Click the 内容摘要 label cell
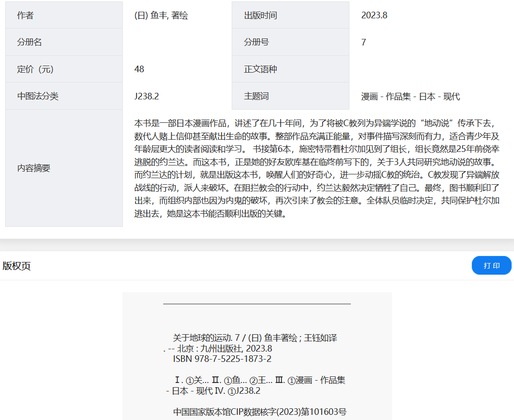Screen dimensions: 514x420 tap(64, 168)
